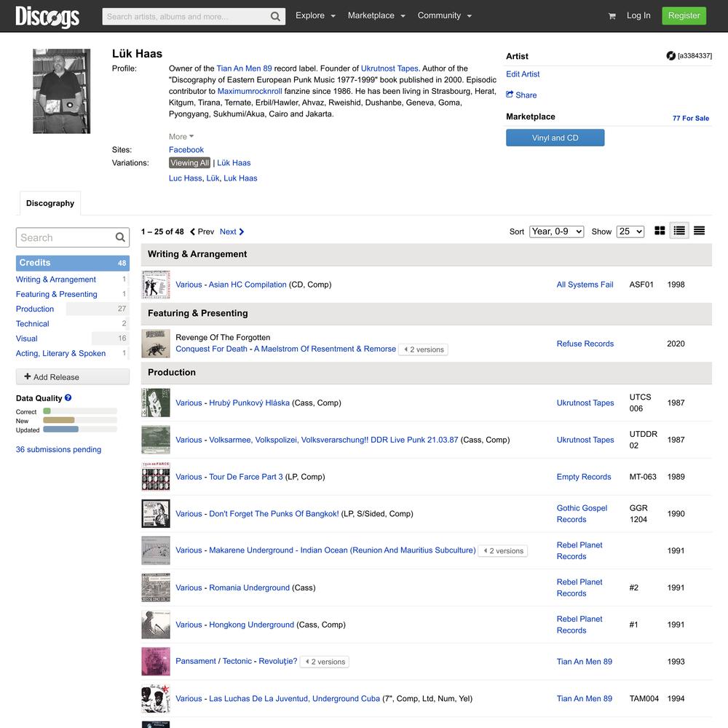Filter by Production credits
The image size is (728, 728).
tap(35, 309)
